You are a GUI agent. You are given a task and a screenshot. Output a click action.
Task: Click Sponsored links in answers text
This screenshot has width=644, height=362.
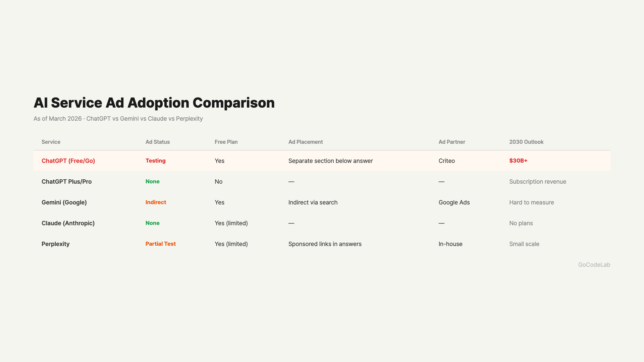tap(325, 244)
